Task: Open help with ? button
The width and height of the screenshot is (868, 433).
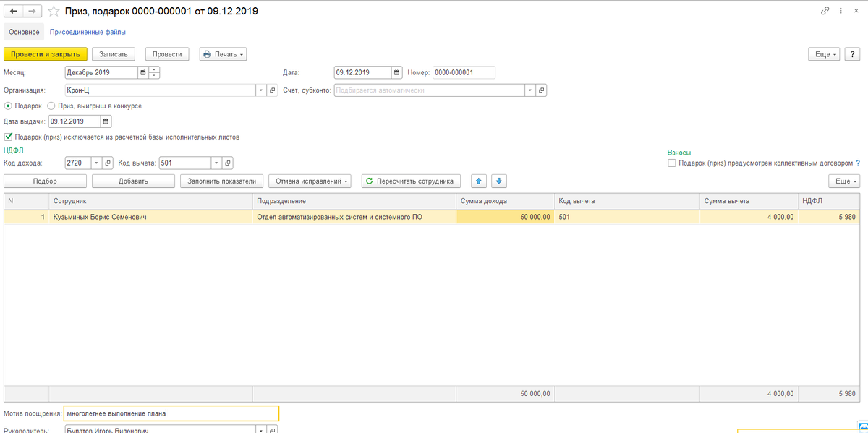Action: [x=852, y=54]
